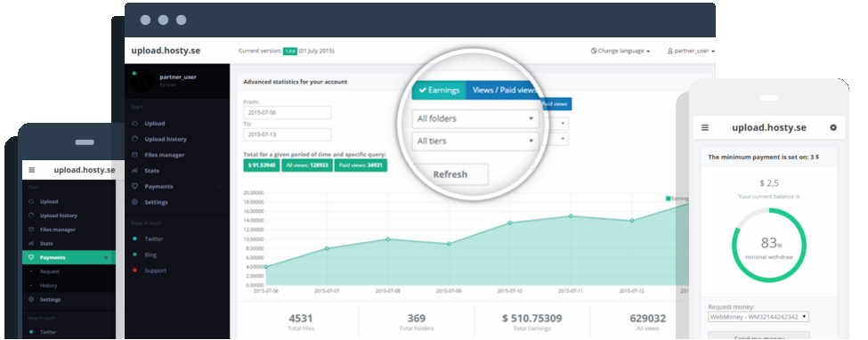Open the Change language dropdown
The image size is (868, 340).
[620, 51]
